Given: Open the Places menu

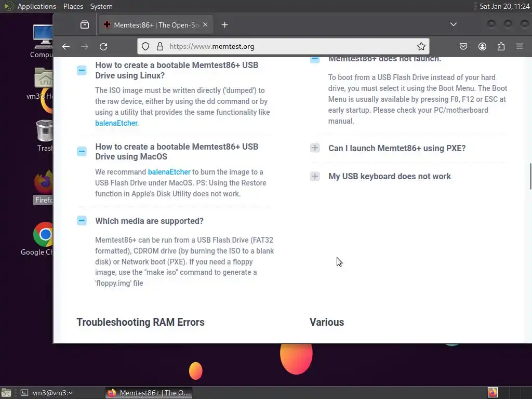Looking at the screenshot, I should click(73, 6).
